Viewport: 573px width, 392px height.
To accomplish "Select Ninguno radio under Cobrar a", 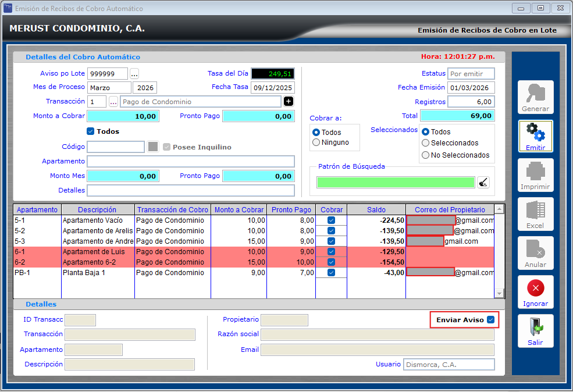I will click(x=316, y=142).
